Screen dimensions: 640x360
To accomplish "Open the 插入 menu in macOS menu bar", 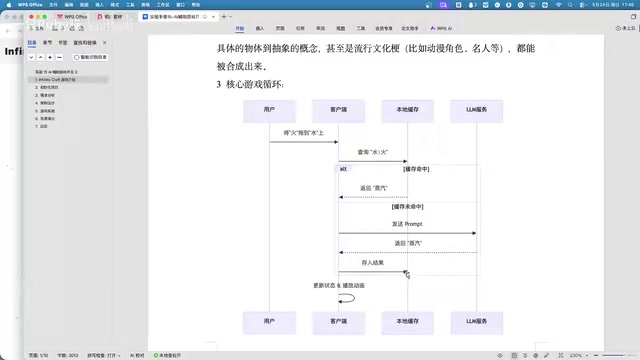I will point(100,5).
